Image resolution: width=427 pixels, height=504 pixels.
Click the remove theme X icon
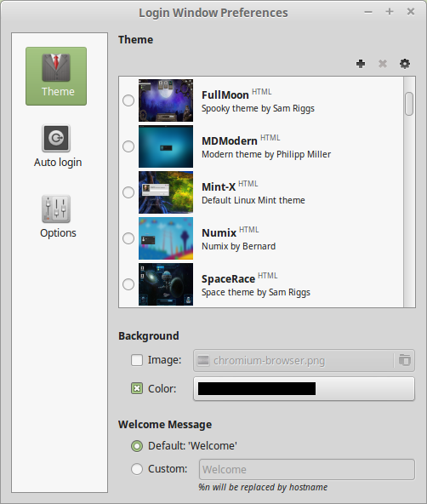click(x=383, y=64)
